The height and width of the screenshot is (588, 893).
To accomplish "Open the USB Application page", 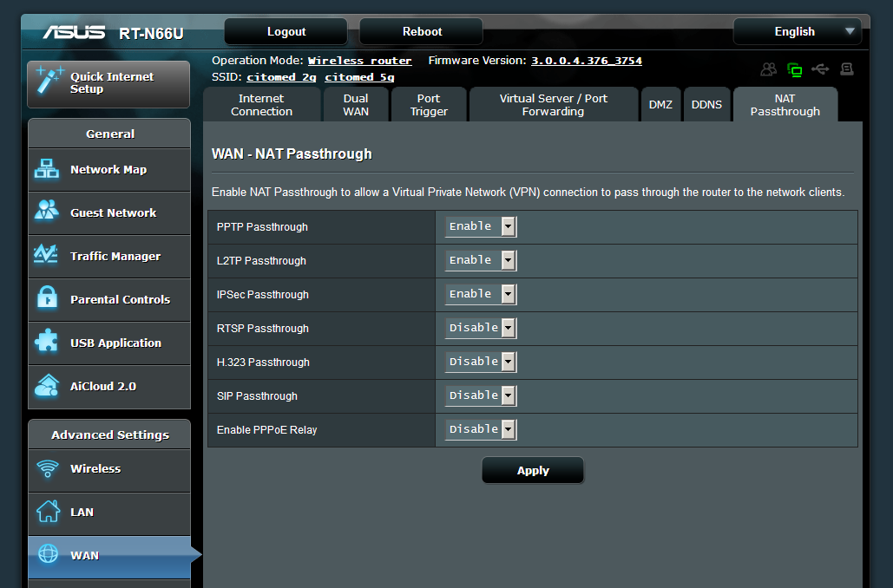I will [108, 343].
